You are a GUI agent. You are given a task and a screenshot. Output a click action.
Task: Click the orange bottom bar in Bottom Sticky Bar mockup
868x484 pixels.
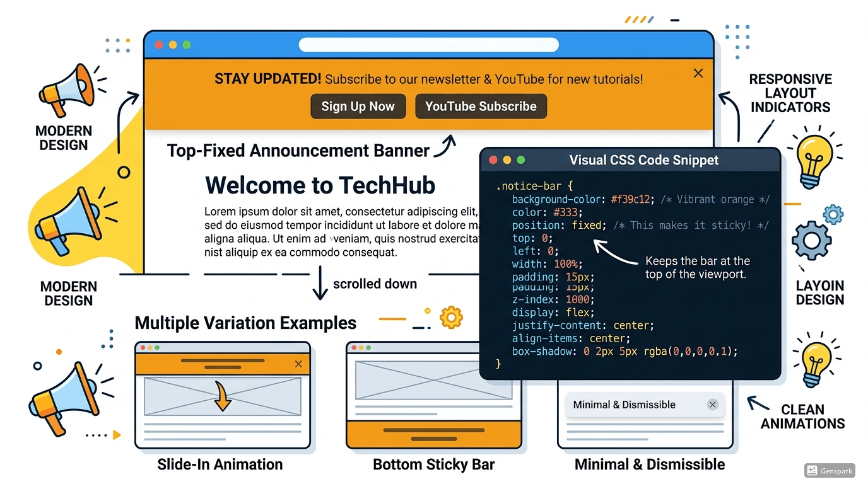434,434
